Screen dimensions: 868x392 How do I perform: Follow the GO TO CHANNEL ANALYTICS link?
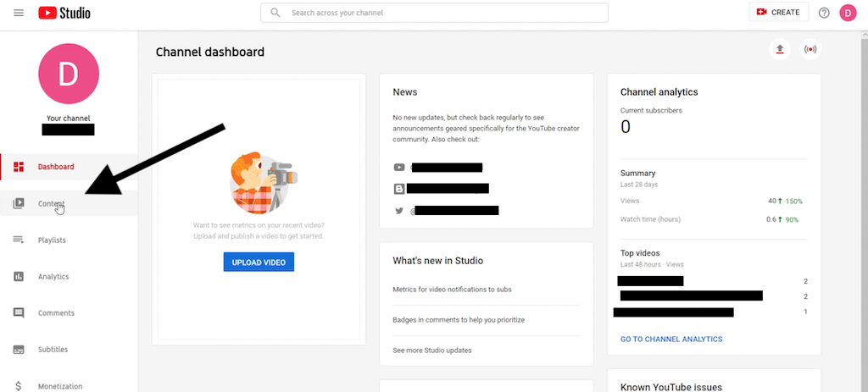pyautogui.click(x=671, y=339)
